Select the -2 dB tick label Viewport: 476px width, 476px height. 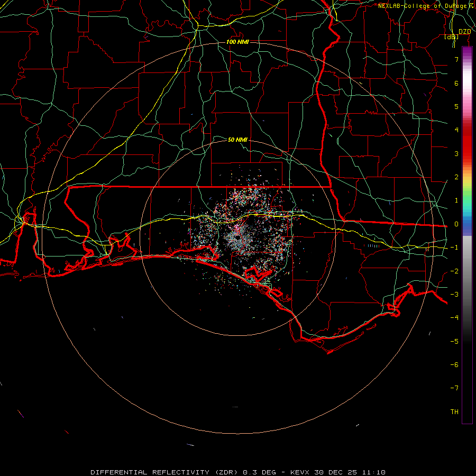(x=454, y=271)
